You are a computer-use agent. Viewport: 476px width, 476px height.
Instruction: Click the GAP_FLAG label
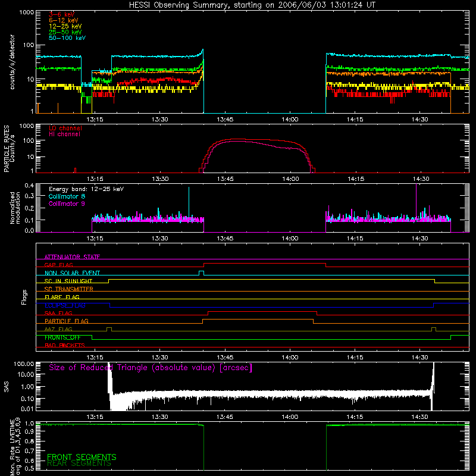pos(58,265)
